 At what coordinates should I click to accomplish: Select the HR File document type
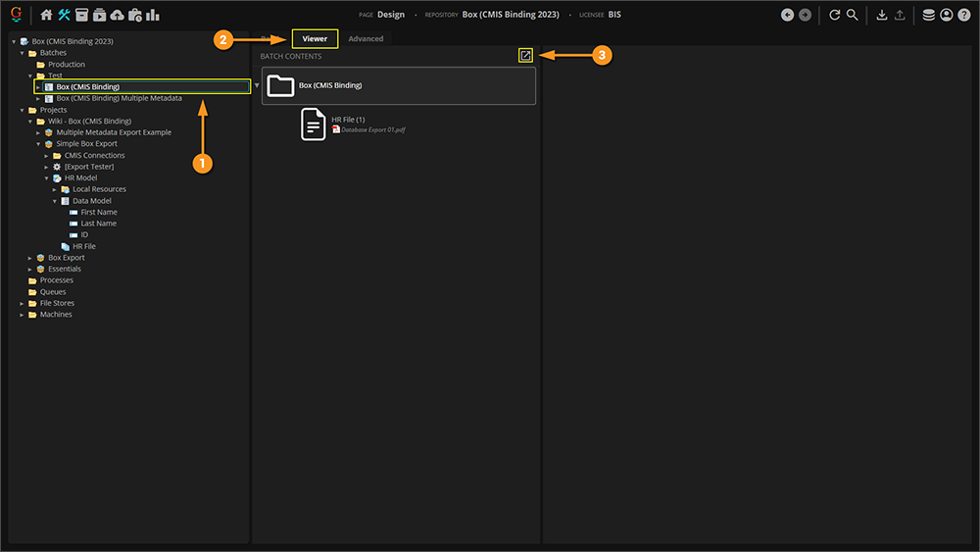[x=83, y=246]
